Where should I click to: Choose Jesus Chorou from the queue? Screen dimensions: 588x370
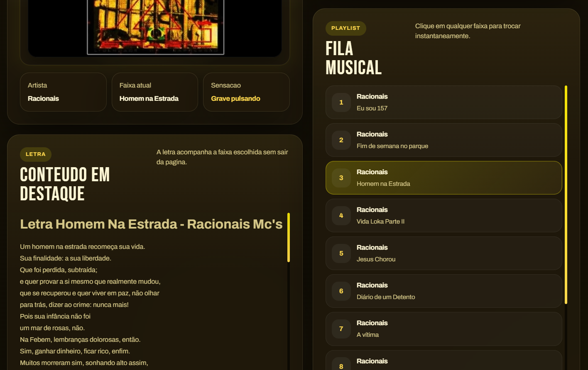(x=443, y=253)
